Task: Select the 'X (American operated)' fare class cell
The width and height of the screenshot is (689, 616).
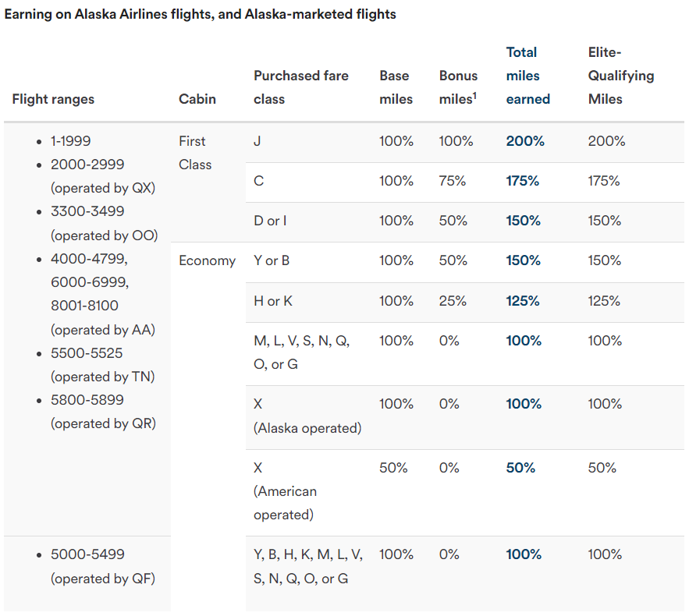Action: point(286,491)
